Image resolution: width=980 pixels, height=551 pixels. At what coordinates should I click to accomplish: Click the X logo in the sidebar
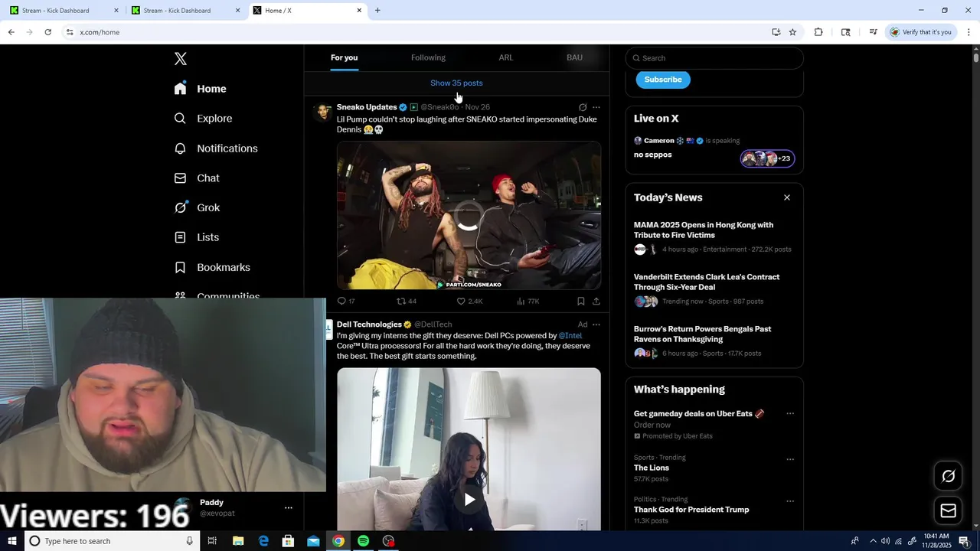point(181,59)
